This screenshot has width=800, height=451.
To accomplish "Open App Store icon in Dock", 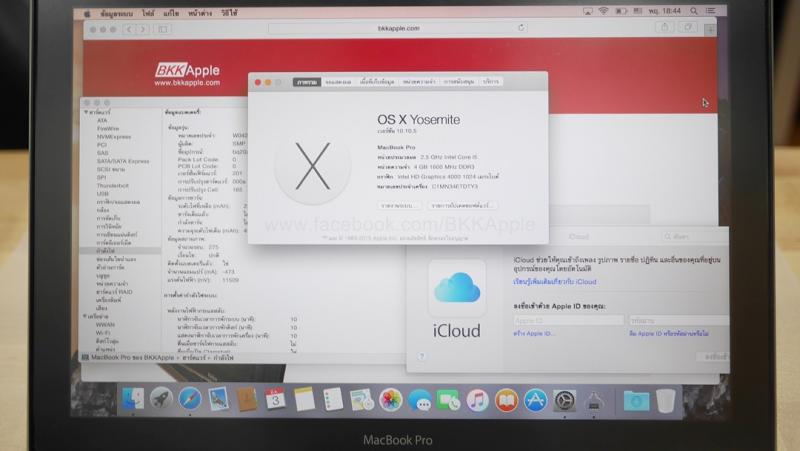I will (x=535, y=399).
